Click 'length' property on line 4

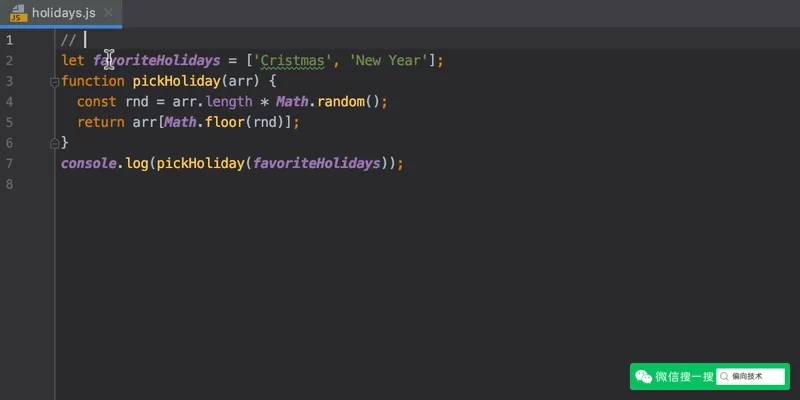[x=229, y=102]
